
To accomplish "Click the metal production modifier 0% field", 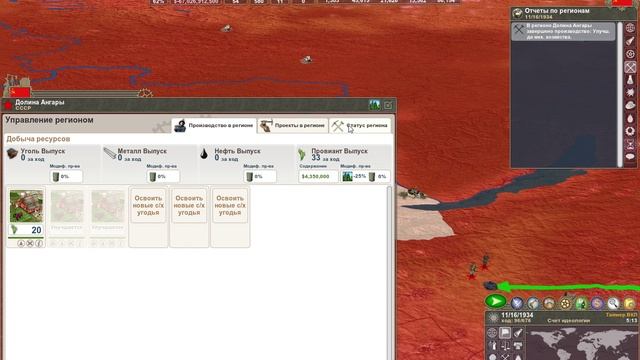I will click(163, 176).
